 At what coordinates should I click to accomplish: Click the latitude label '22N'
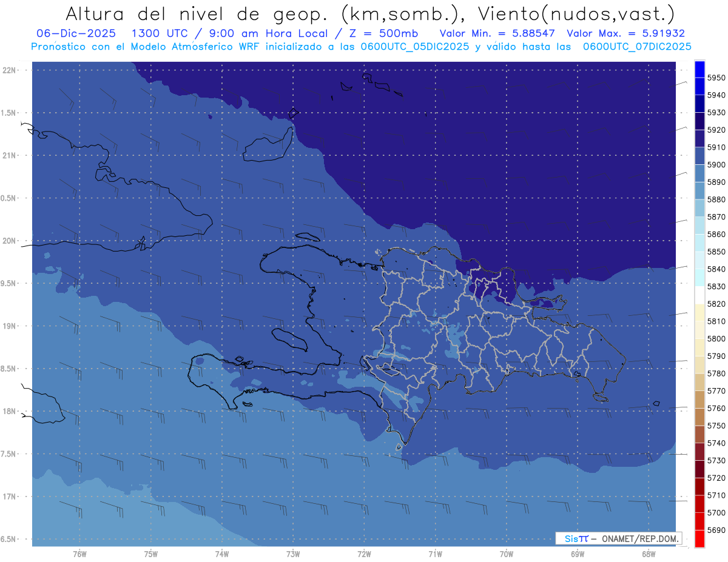point(9,70)
